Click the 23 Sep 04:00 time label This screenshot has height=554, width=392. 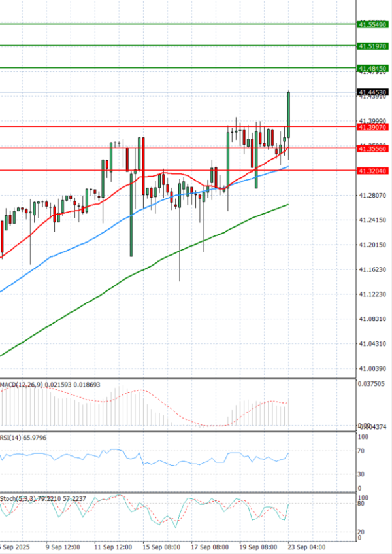(306, 547)
